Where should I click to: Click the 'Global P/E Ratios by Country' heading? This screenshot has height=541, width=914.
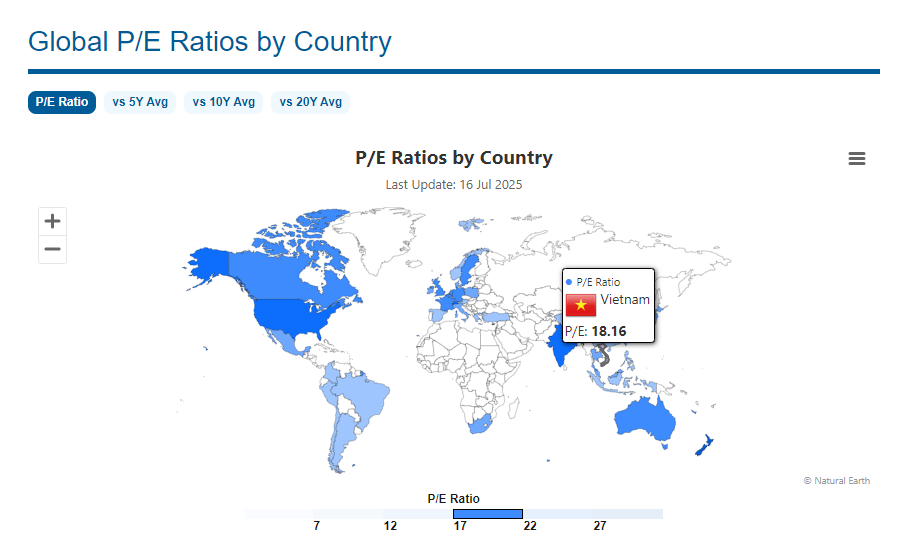coord(210,42)
